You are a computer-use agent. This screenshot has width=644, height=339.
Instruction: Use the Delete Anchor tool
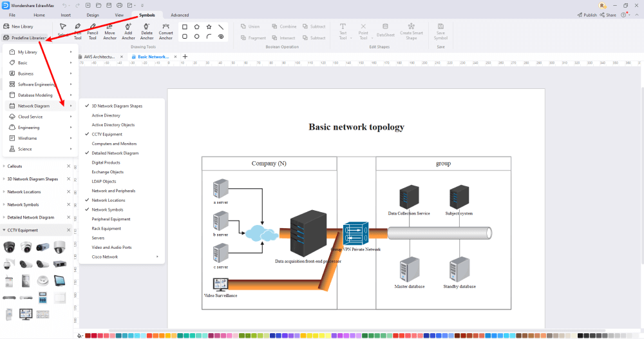coord(147,32)
